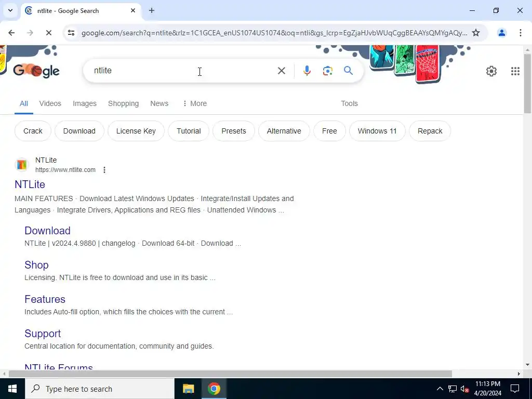Open the Support sitelink
The height and width of the screenshot is (399, 532).
[43, 333]
